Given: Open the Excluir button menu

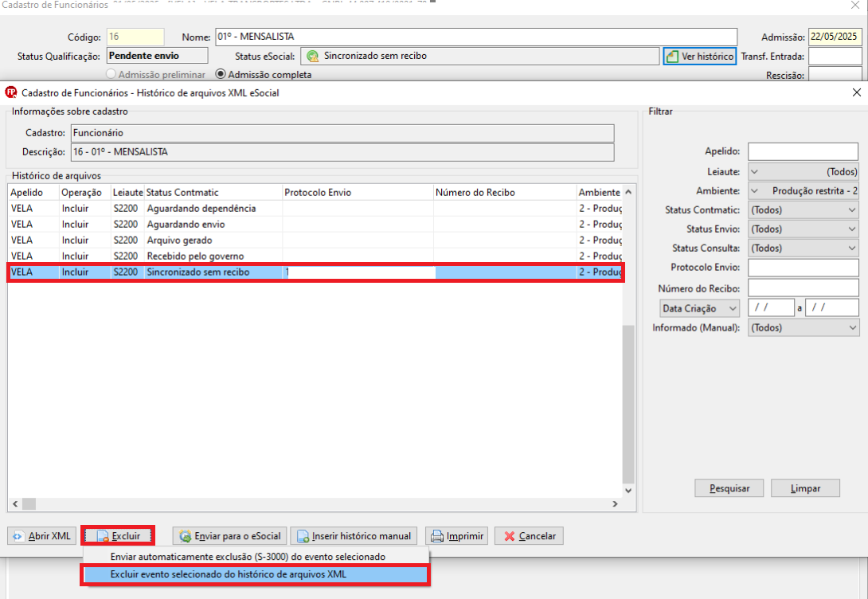Looking at the screenshot, I should tap(118, 536).
